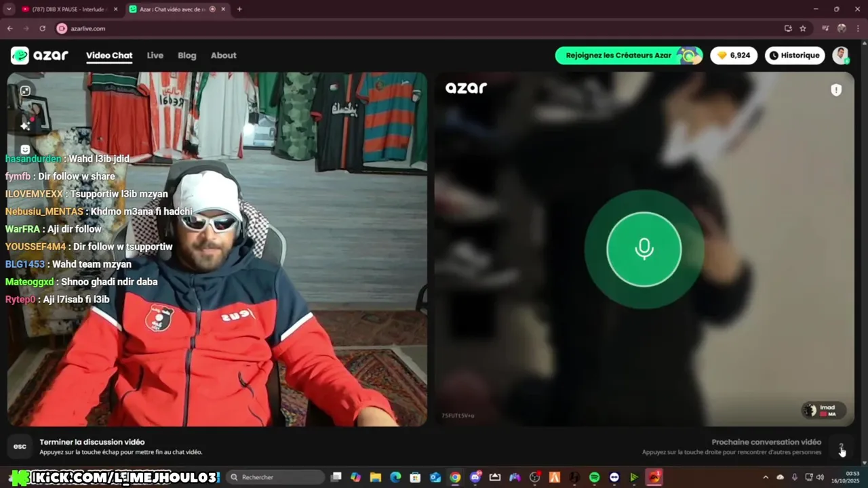
Task: Click the fymfb chat message
Action: coord(60,176)
